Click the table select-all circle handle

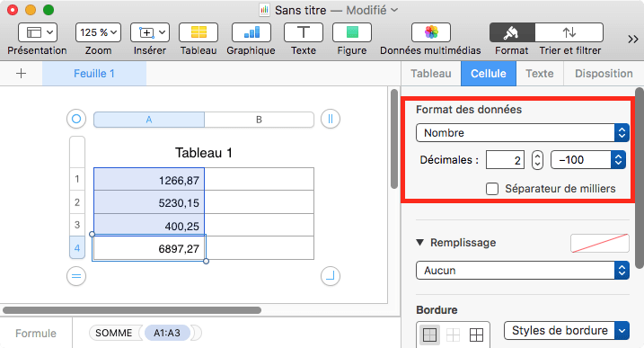tap(76, 119)
